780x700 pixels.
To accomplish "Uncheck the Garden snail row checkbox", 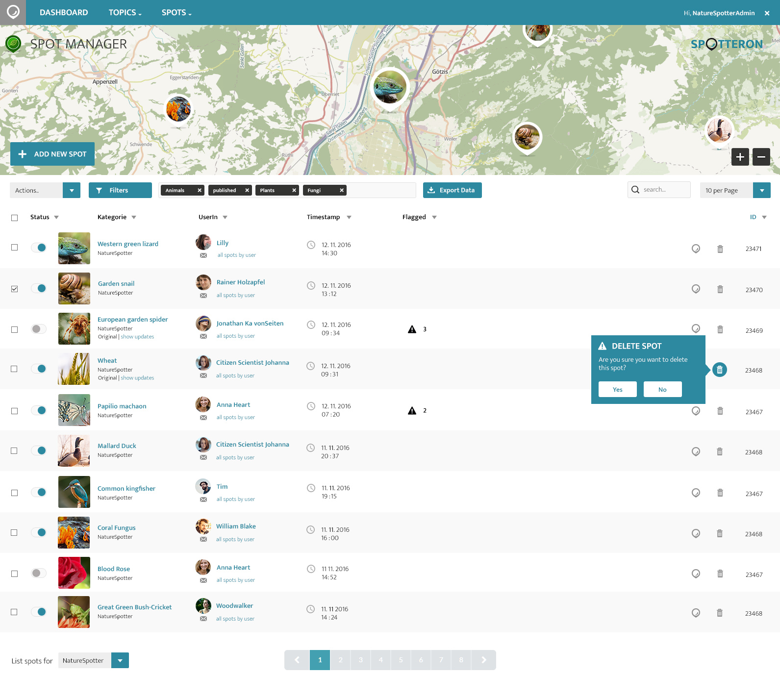I will (x=15, y=289).
